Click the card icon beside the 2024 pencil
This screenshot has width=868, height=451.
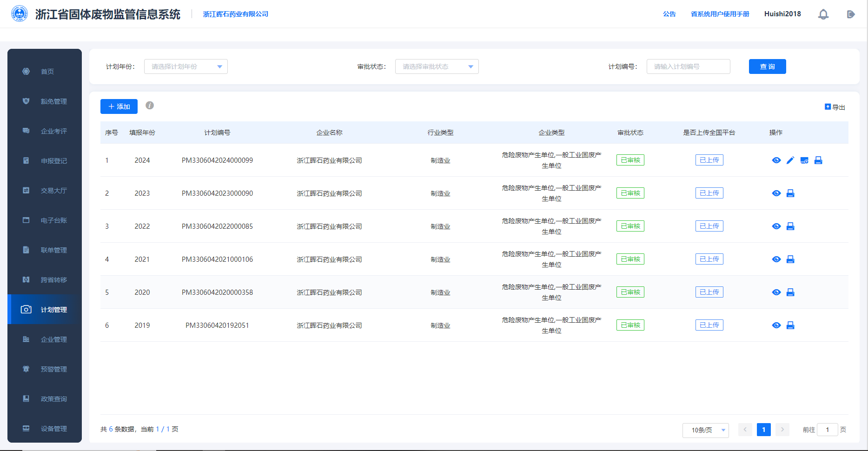tap(804, 160)
